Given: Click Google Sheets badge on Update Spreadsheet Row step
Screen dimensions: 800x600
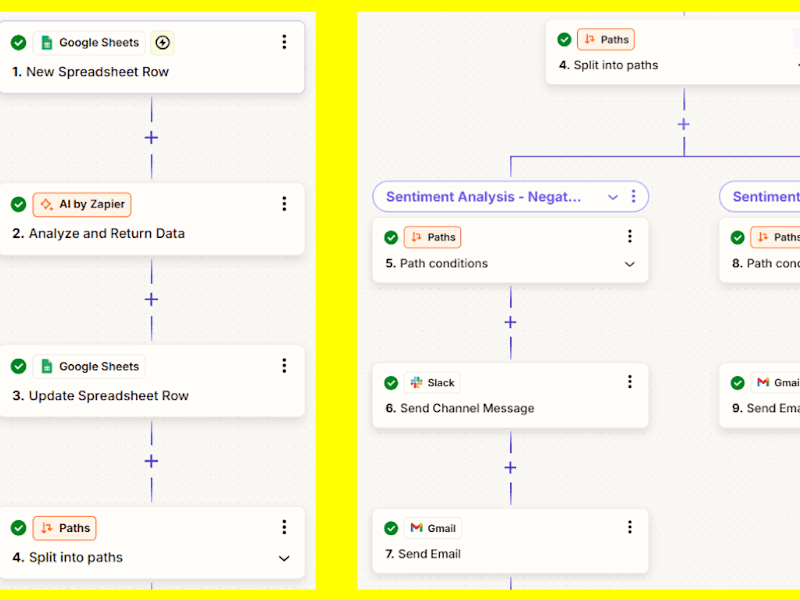Looking at the screenshot, I should [89, 366].
